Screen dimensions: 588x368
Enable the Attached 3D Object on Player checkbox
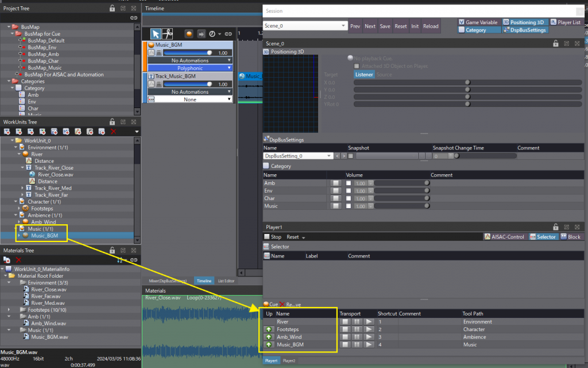click(x=357, y=66)
